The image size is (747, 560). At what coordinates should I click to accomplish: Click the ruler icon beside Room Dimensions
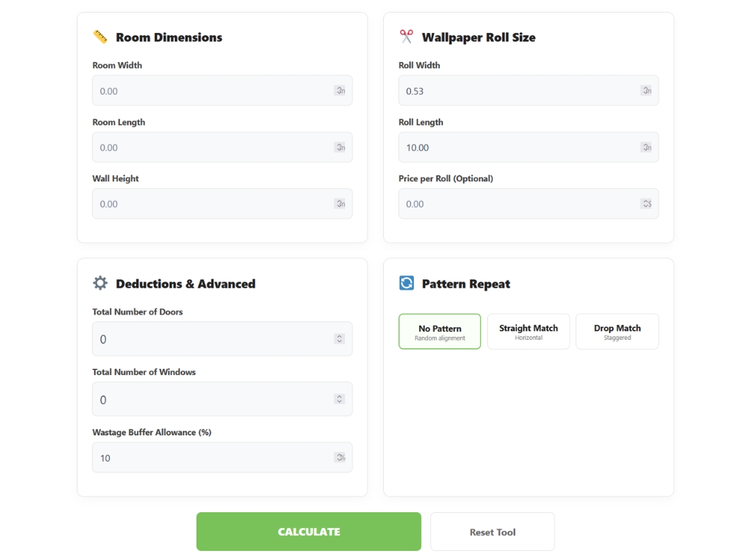coord(99,36)
